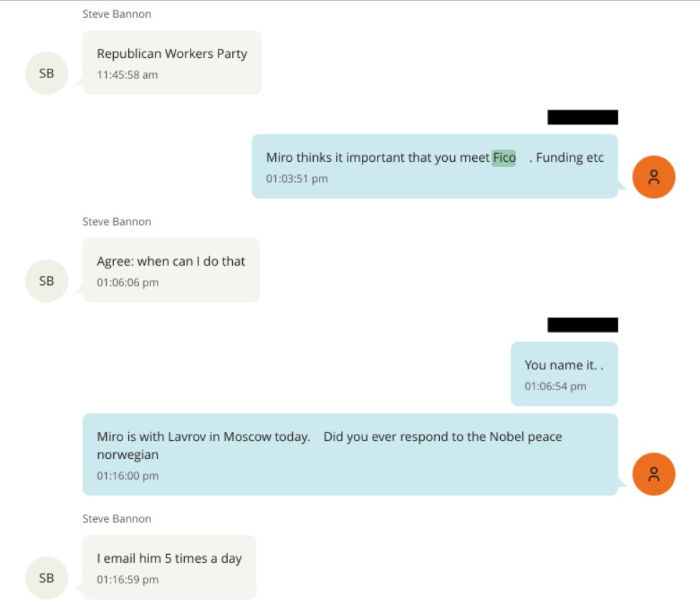Image resolution: width=700 pixels, height=615 pixels.
Task: Click the 01:06:54 pm timestamp
Action: tap(555, 386)
